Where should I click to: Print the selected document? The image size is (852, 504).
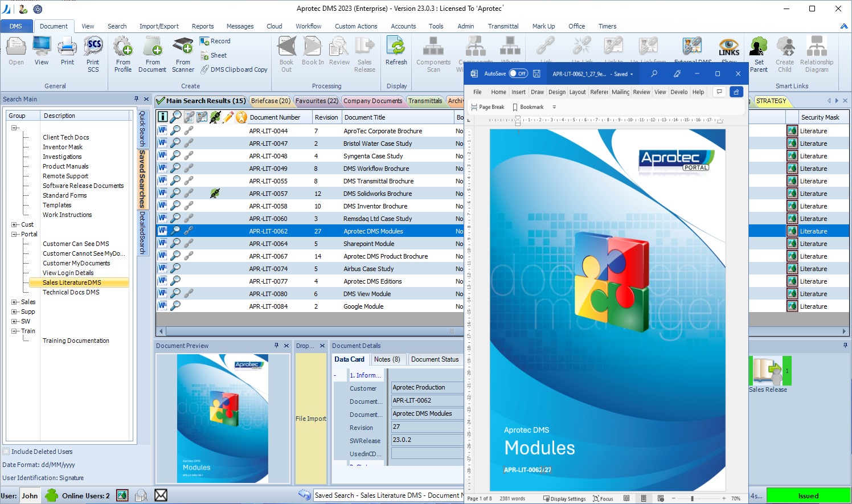click(67, 51)
